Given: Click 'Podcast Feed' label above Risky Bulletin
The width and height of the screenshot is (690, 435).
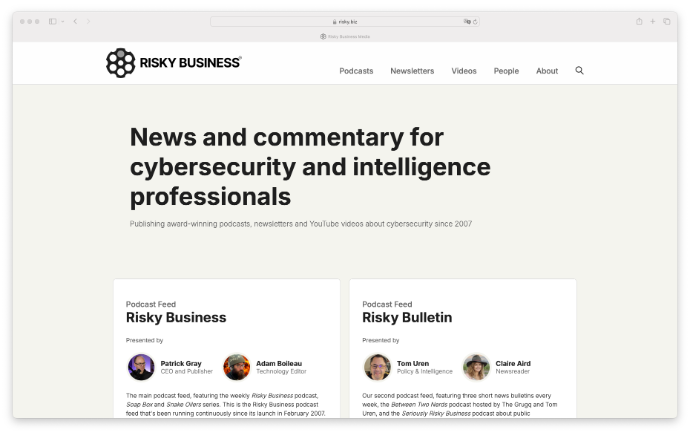Looking at the screenshot, I should 387,304.
